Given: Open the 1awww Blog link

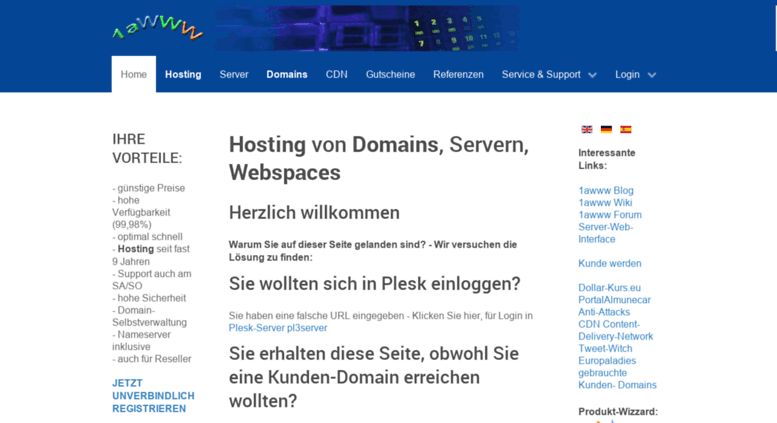Looking at the screenshot, I should pos(606,190).
